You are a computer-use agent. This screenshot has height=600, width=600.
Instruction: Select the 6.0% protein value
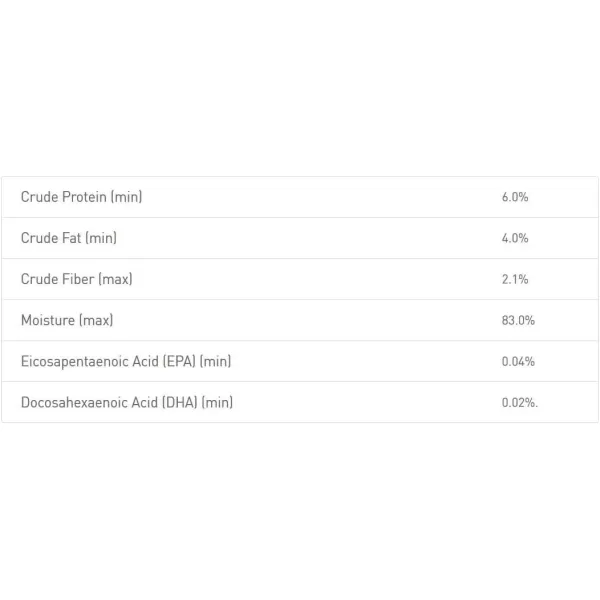[514, 197]
